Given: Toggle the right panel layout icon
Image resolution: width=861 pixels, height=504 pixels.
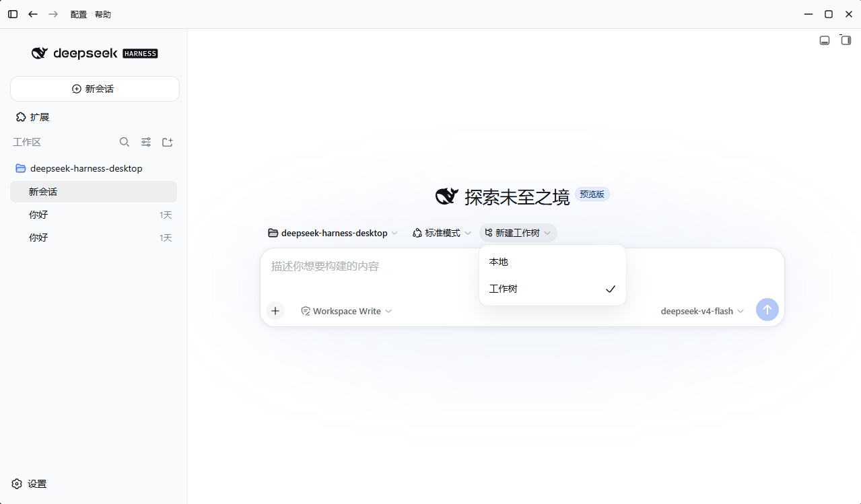Looking at the screenshot, I should click(846, 40).
